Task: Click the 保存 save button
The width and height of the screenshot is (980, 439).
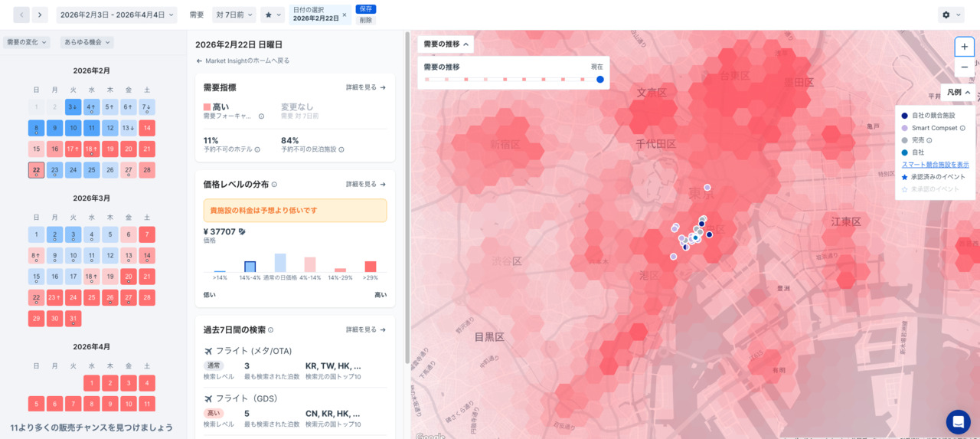Action: [x=366, y=9]
